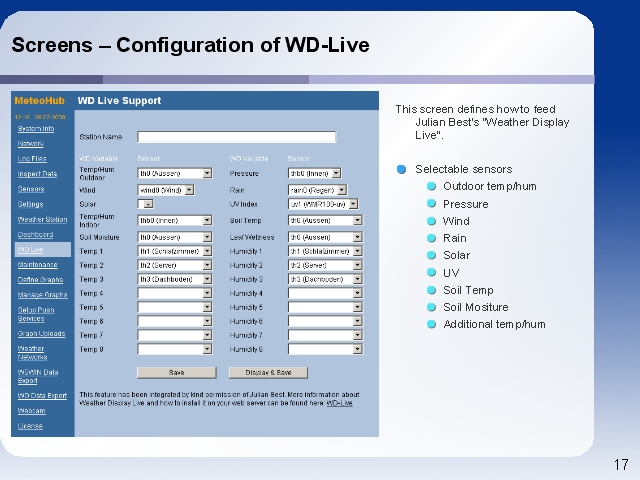640x480 pixels.
Task: Open the empty Humidity 7 dropdown
Action: coord(325,335)
